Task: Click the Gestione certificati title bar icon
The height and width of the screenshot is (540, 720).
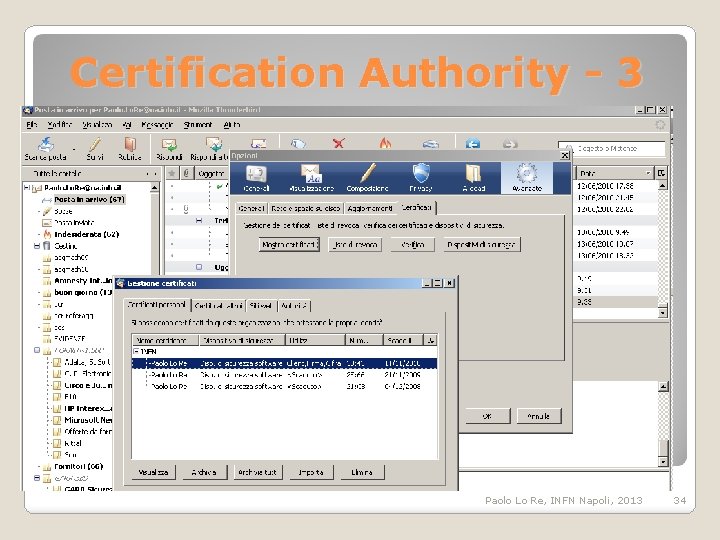Action: [x=120, y=283]
